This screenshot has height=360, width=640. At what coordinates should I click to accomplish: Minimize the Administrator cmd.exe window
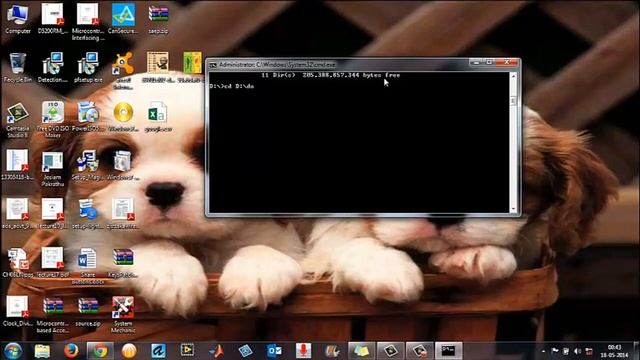[476, 62]
